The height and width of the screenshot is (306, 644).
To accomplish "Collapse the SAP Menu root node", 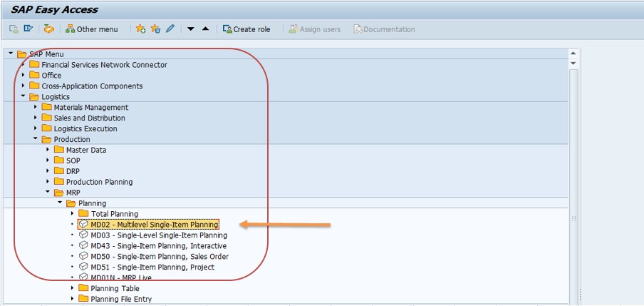I will 10,53.
